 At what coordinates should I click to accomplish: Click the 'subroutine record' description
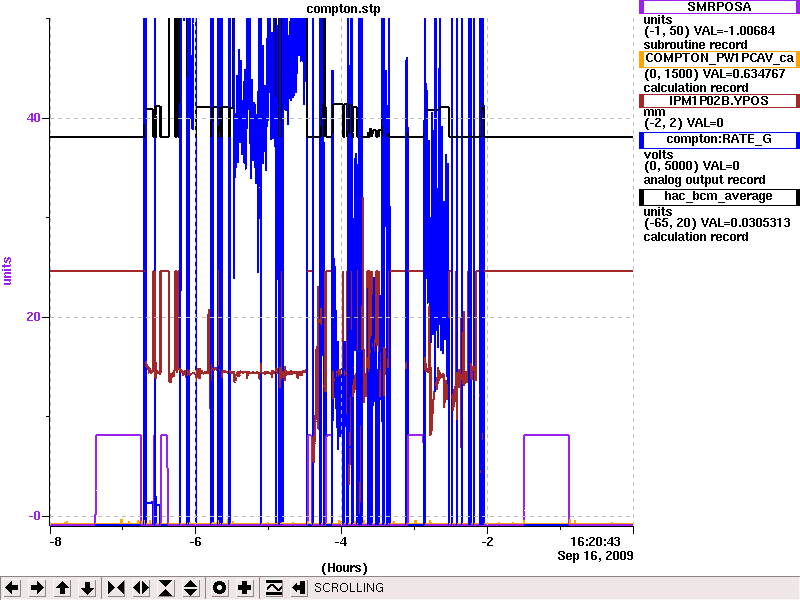pyautogui.click(x=695, y=45)
